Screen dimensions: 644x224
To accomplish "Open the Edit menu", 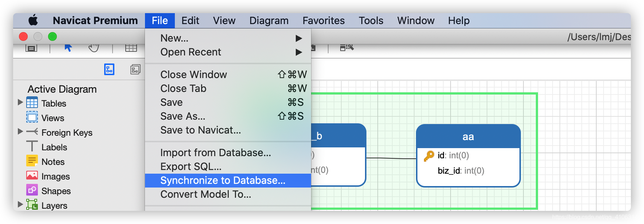I will (x=190, y=20).
